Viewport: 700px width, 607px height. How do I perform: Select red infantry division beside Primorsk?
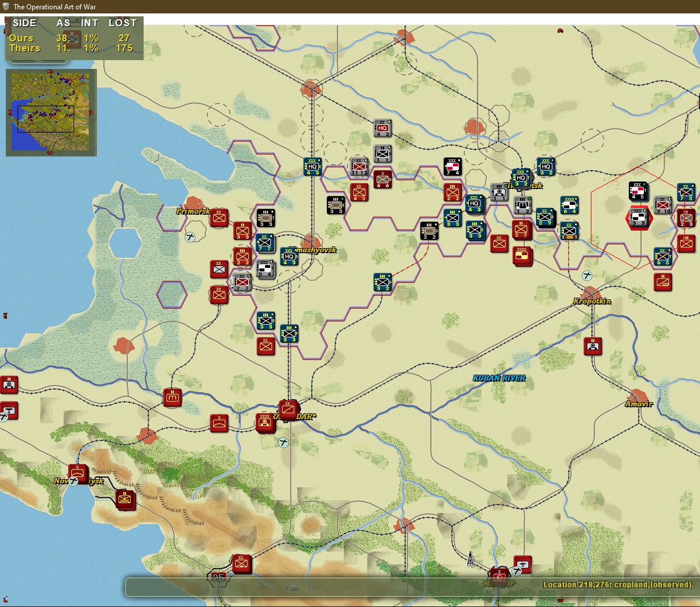tap(219, 217)
